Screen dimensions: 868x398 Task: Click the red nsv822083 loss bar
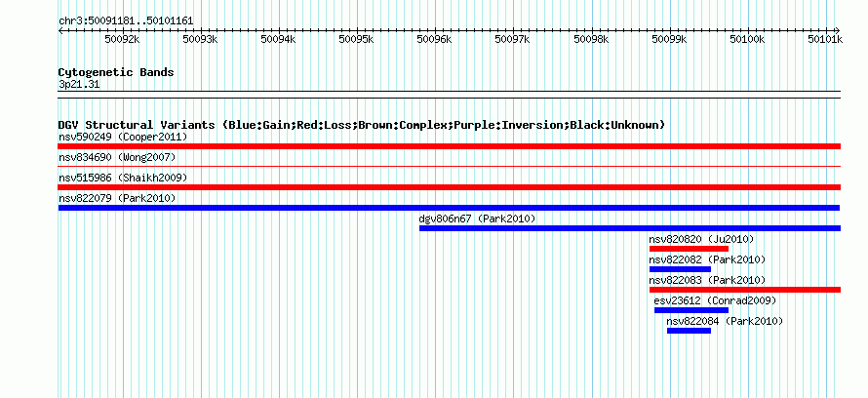(744, 290)
